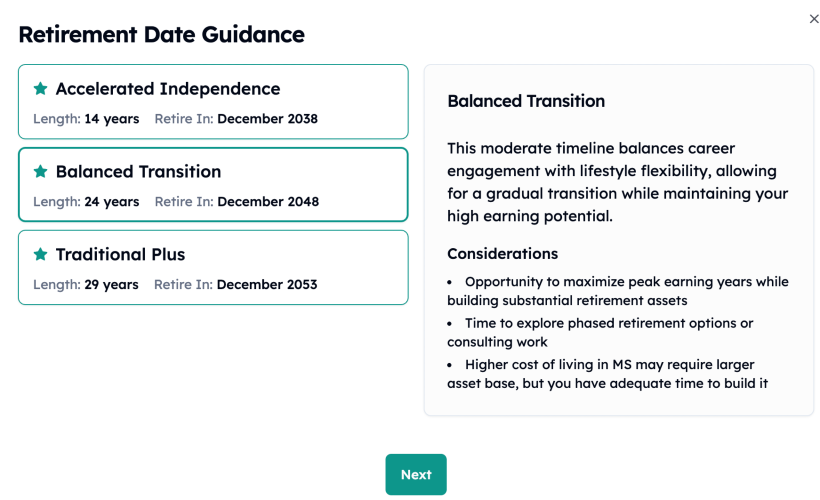820x500 pixels.
Task: Select the Balanced Transition option card
Action: pyautogui.click(x=213, y=185)
